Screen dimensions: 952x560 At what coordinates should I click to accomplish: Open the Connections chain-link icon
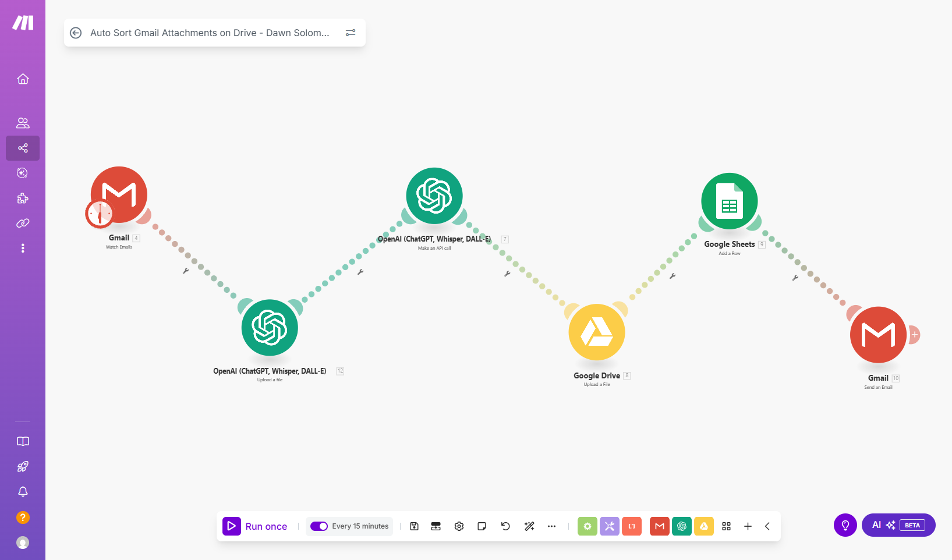click(23, 223)
